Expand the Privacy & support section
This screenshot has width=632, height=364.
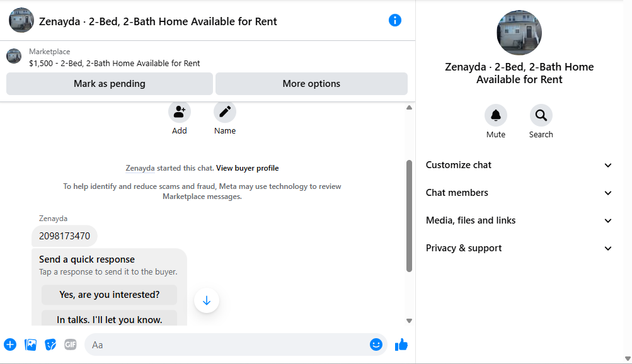(x=519, y=248)
